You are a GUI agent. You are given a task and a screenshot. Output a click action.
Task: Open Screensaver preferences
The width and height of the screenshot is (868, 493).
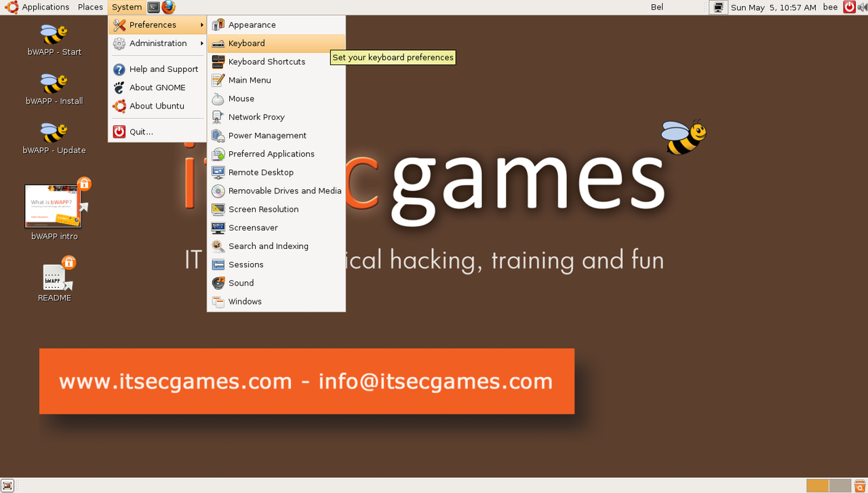click(276, 228)
